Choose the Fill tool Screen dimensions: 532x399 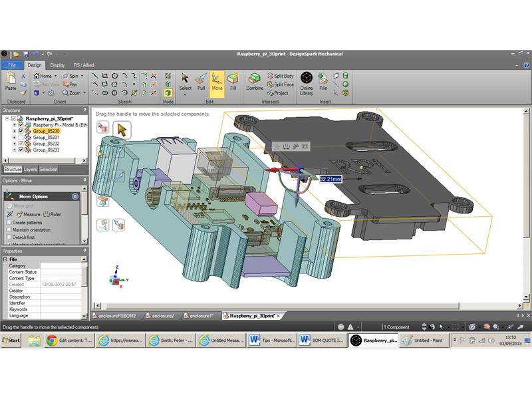pos(233,82)
